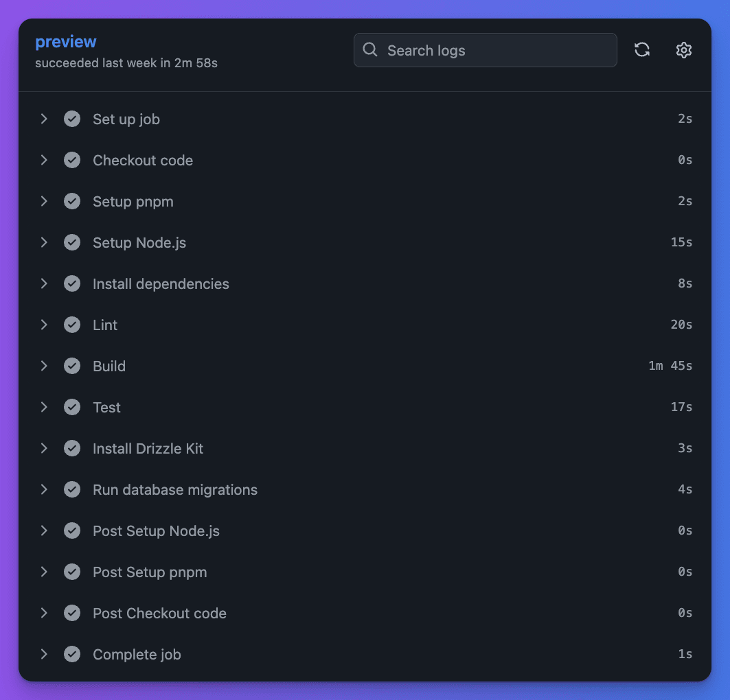Select the 'Install dependencies' step label
This screenshot has width=730, height=700.
(x=161, y=284)
